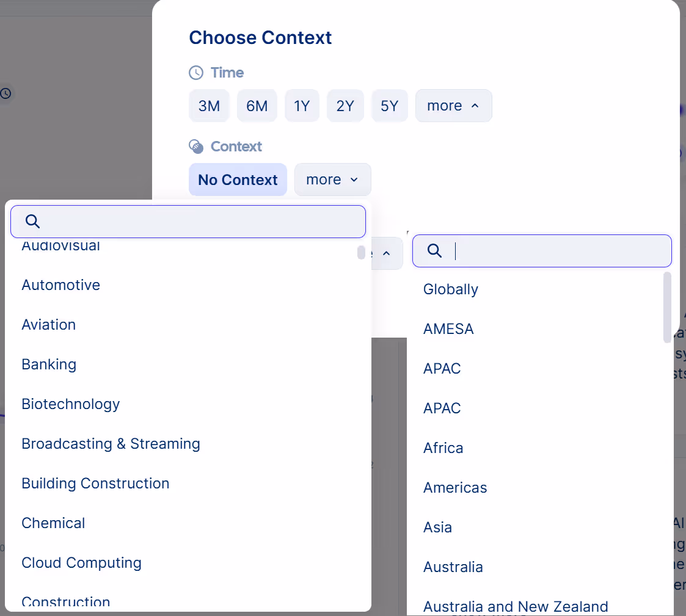The image size is (686, 616).
Task: Select the 2Y time range
Action: 345,106
